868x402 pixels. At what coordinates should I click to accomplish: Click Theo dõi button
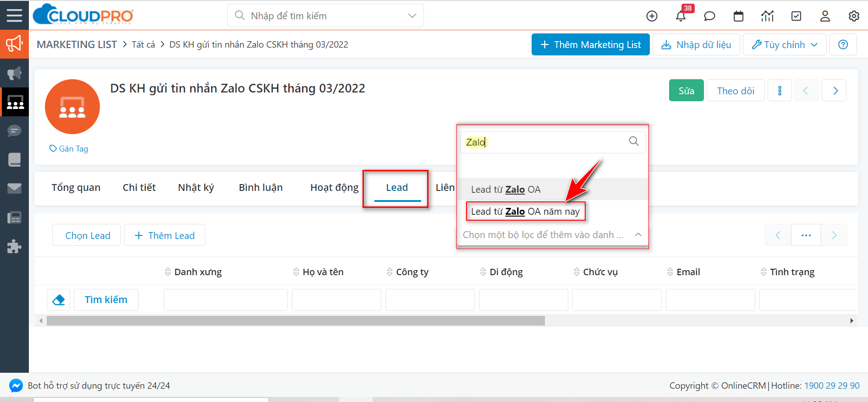736,91
